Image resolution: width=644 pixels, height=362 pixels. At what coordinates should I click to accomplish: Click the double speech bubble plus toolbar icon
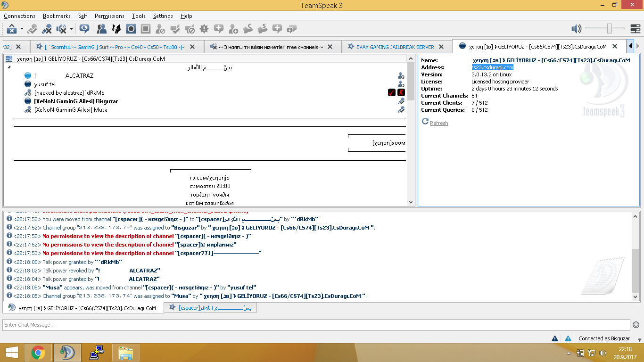click(x=292, y=29)
